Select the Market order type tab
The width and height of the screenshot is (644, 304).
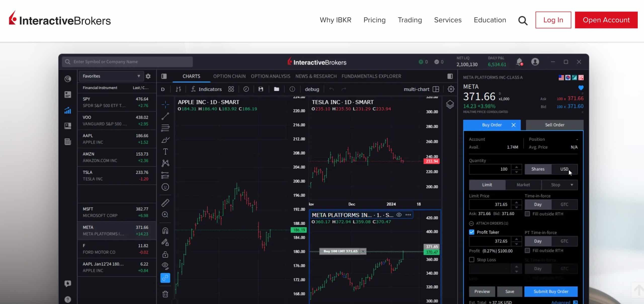[523, 185]
